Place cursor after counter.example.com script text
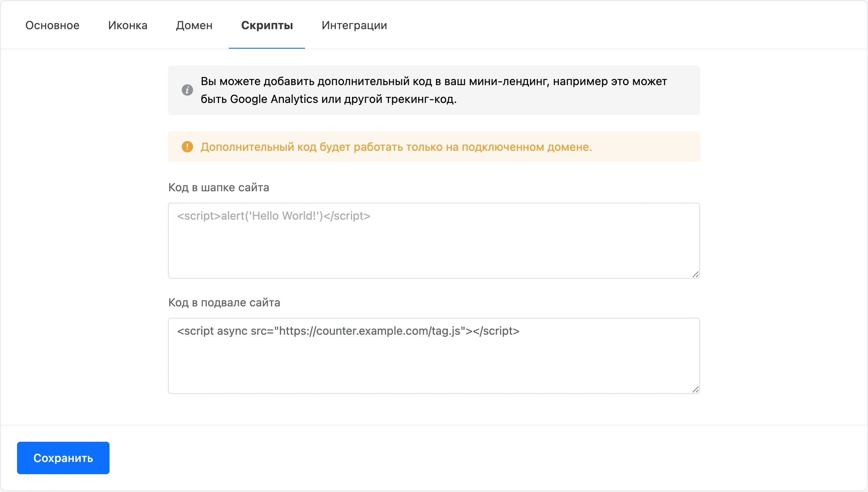Viewport: 868px width, 492px height. point(520,331)
